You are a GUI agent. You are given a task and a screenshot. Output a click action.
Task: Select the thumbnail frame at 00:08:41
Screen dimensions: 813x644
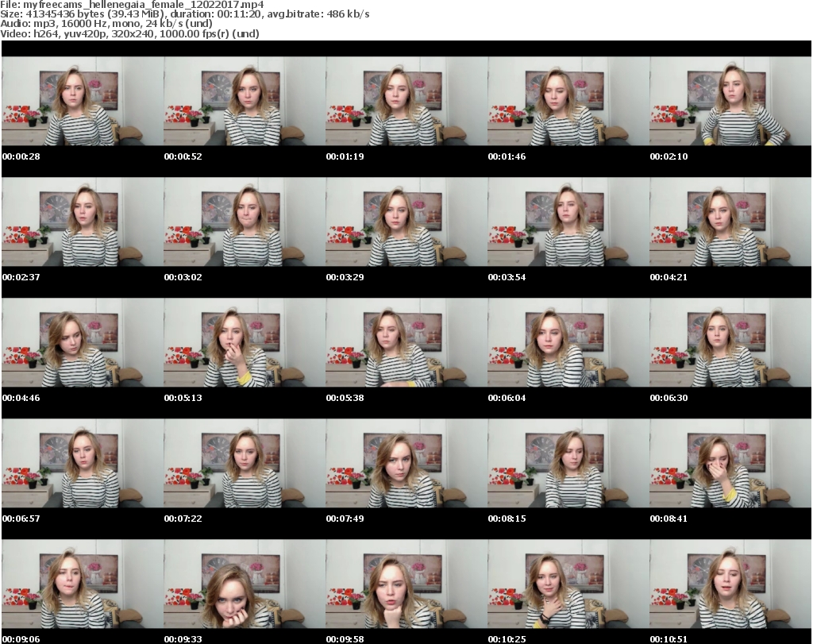coord(730,463)
